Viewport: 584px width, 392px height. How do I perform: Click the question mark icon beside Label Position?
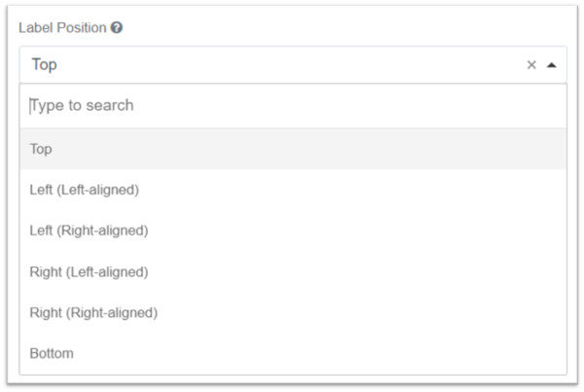pos(117,27)
